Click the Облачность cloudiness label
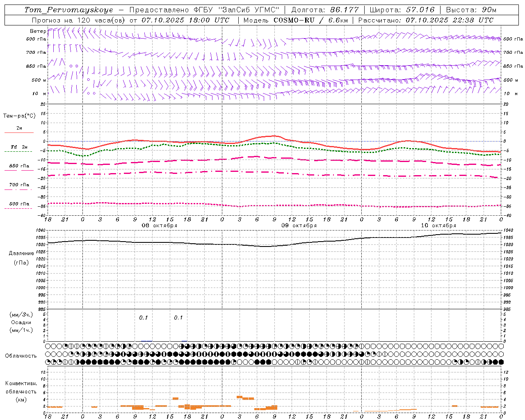The image size is (525, 420). [x=21, y=356]
